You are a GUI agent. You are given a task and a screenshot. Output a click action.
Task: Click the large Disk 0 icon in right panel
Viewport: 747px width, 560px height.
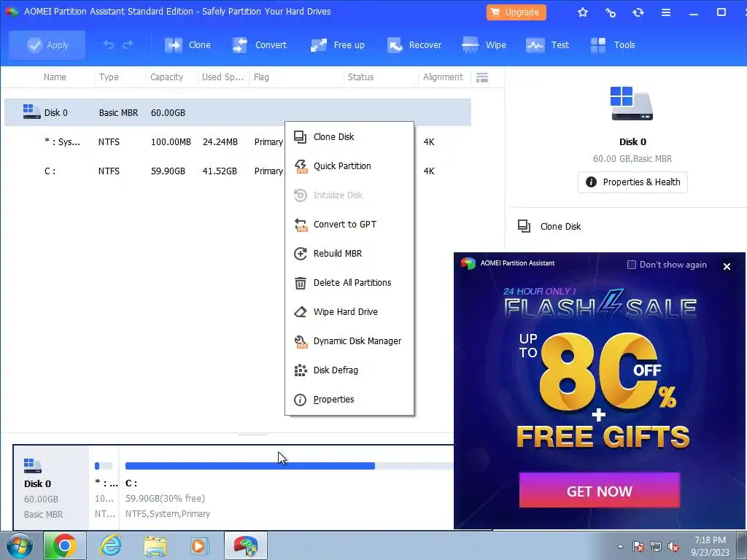pos(632,104)
